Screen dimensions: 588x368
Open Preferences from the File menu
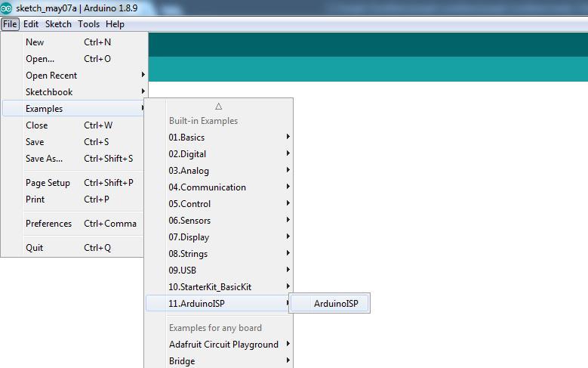click(73, 224)
